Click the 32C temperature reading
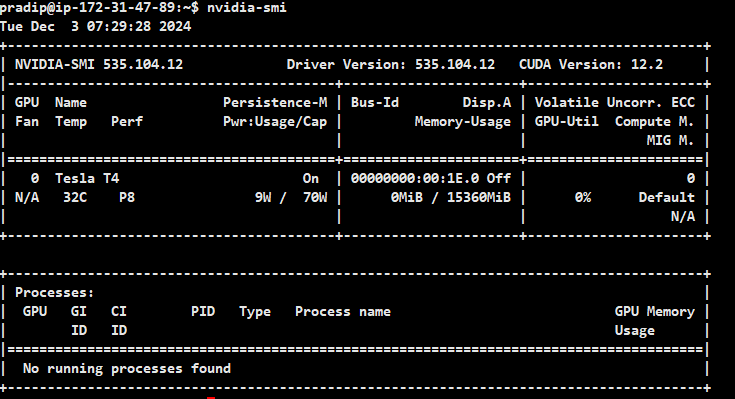The width and height of the screenshot is (735, 399). [75, 197]
